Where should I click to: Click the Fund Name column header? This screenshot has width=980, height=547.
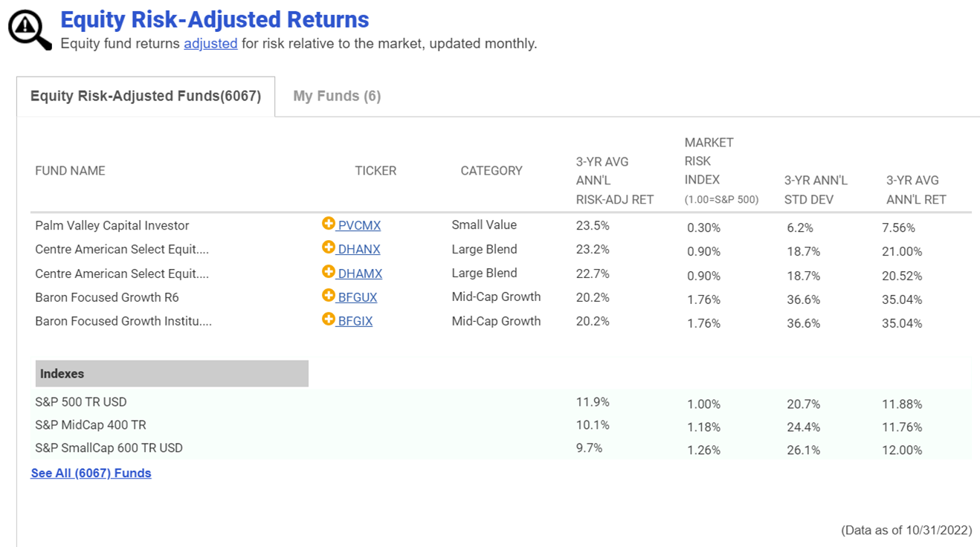70,171
